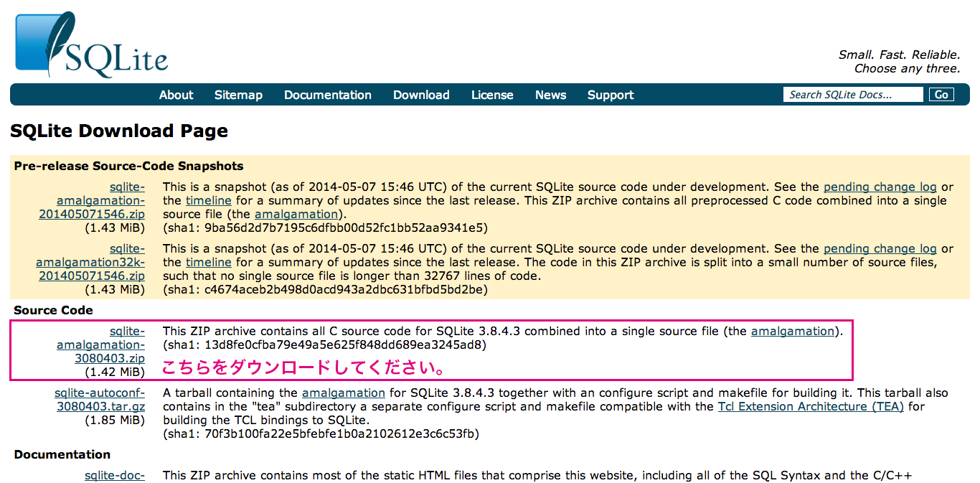
Task: Open timeline link in 32k snapshot description
Action: (x=209, y=263)
